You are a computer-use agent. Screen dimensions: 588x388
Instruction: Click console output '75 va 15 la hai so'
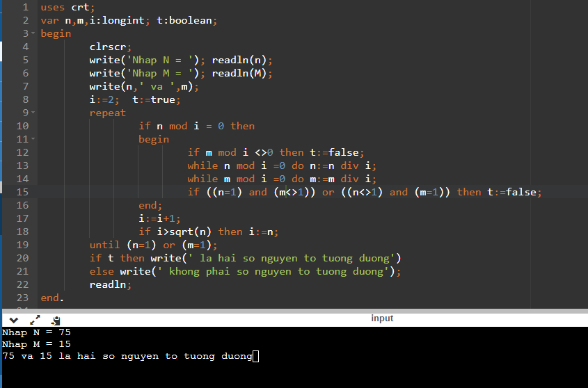click(58, 356)
